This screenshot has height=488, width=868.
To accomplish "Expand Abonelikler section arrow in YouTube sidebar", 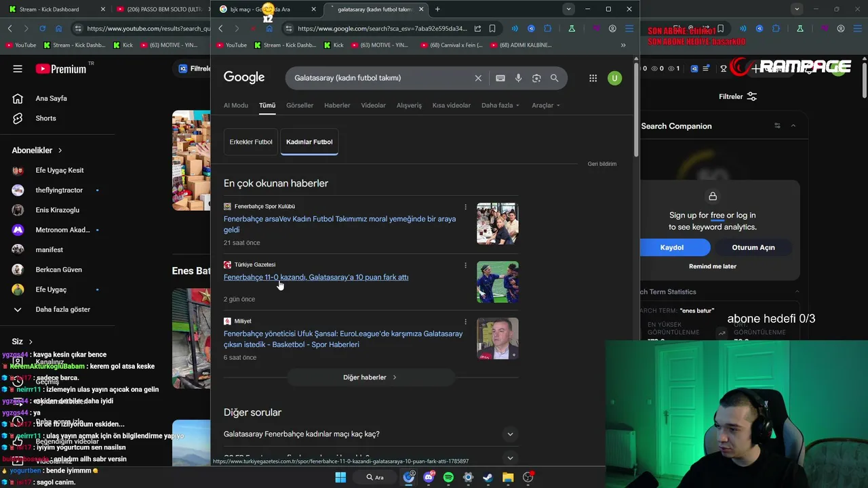I will click(x=60, y=150).
